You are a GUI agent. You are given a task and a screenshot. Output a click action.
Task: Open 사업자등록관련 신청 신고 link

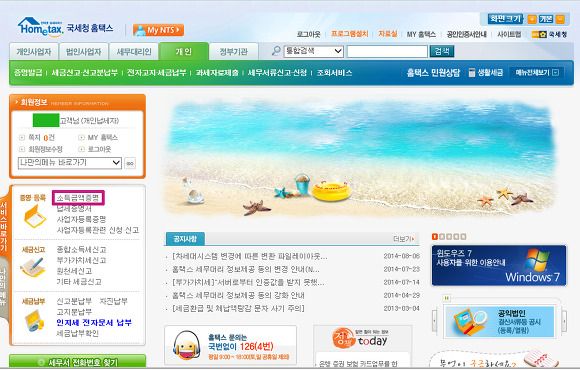(98, 230)
